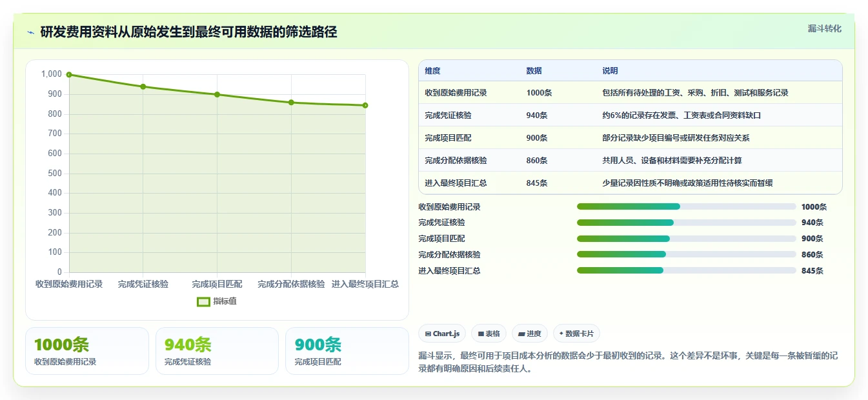Screen dimensions: 868x400
Task: Click the description 约6%的记录存在发票、工资表或合同资料缺口
Action: (x=681, y=115)
